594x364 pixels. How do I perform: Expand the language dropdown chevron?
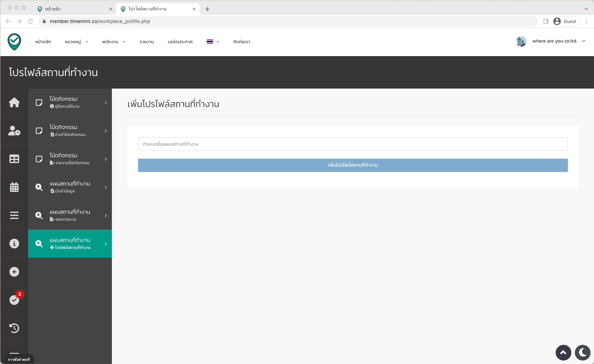coord(218,42)
